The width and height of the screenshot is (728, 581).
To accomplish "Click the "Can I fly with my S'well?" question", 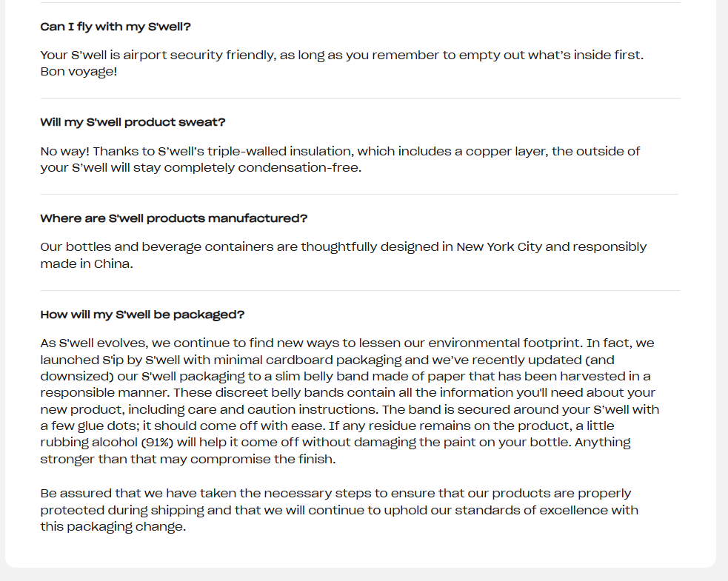I will (x=116, y=27).
